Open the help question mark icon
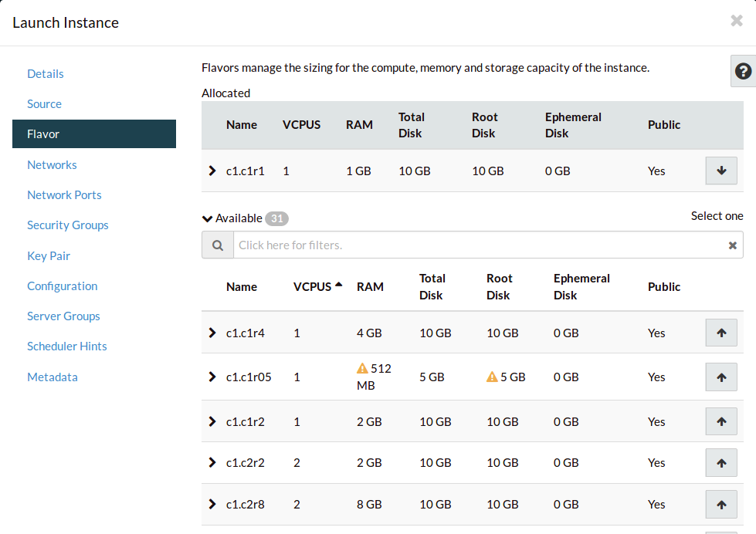756x534 pixels. click(743, 71)
